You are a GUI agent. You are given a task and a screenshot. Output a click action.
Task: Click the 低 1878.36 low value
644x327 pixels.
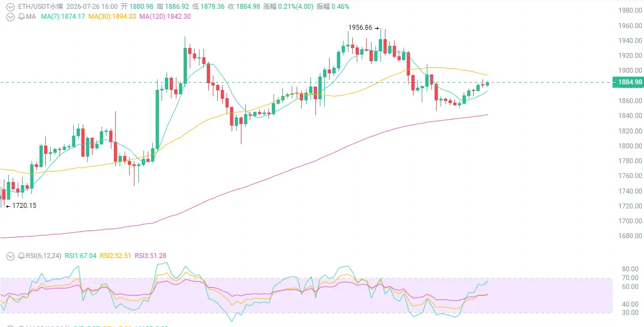(x=208, y=7)
